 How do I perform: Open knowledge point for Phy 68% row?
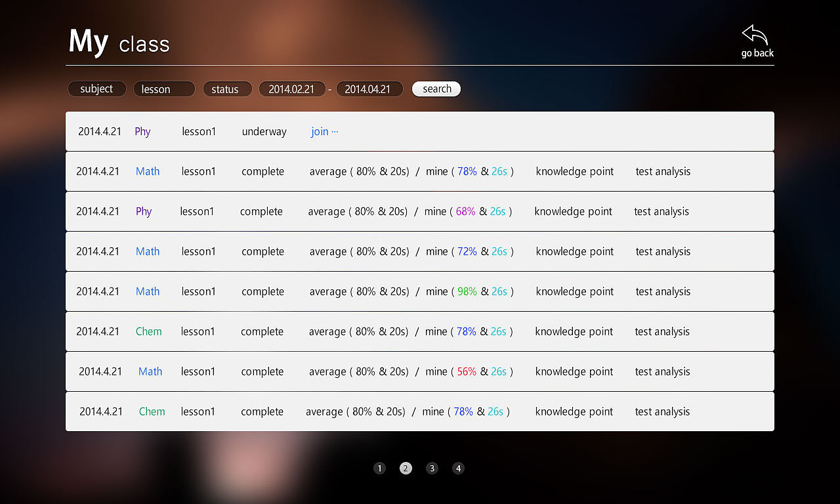pyautogui.click(x=574, y=212)
